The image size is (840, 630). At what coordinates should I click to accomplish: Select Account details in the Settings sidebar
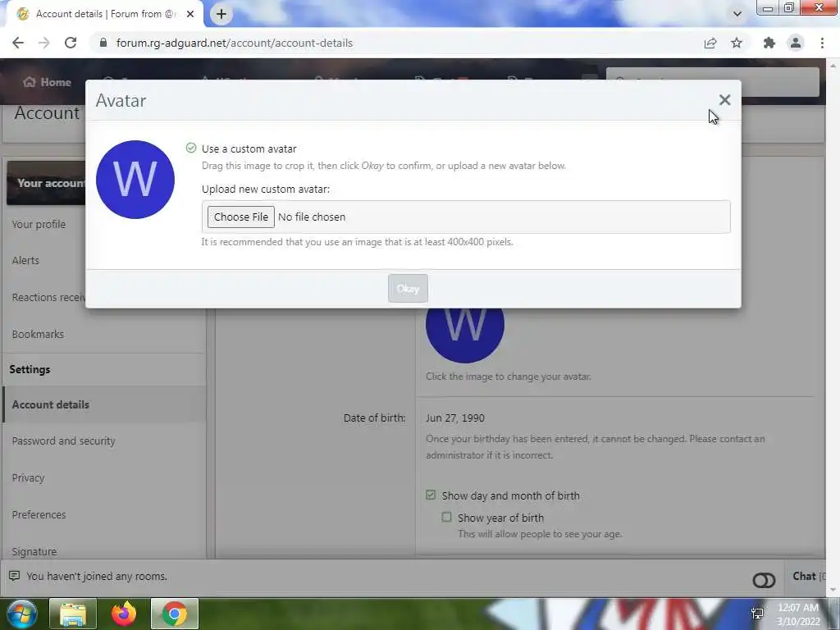(105, 404)
